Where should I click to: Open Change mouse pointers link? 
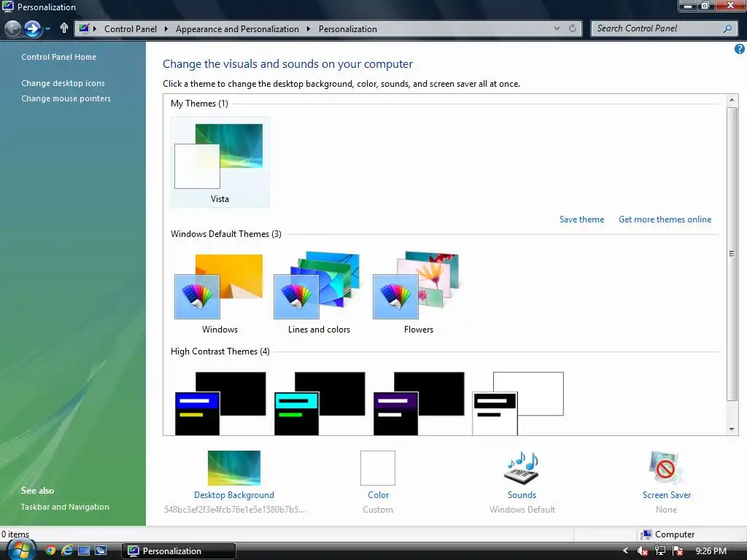[x=66, y=98]
